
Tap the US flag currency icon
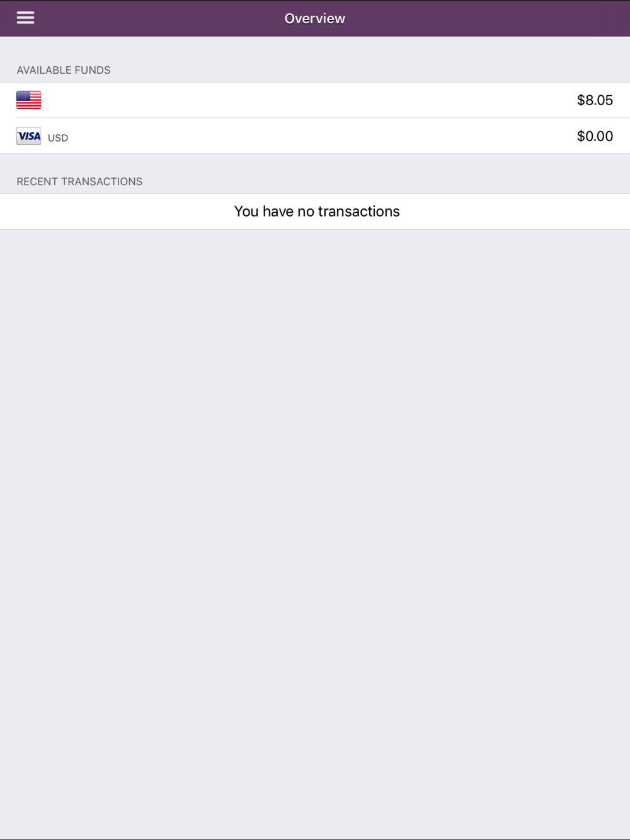29,100
